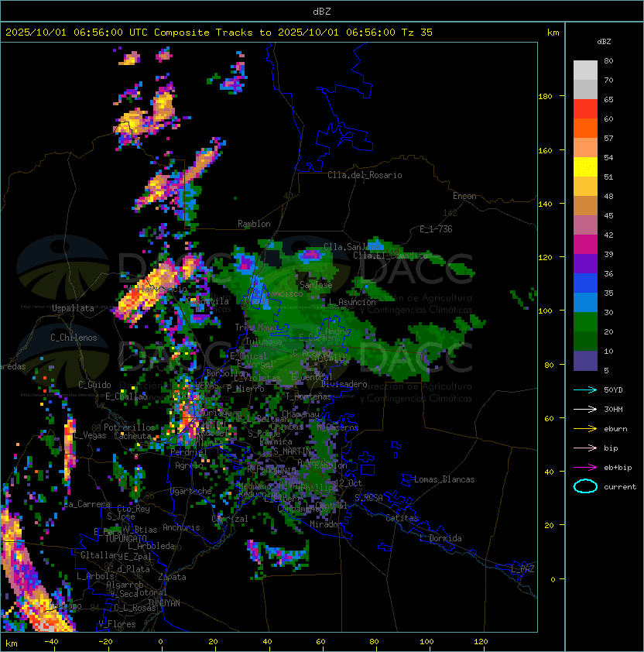
Task: Click the 120 tick on horizontal axis
Action: 481,642
